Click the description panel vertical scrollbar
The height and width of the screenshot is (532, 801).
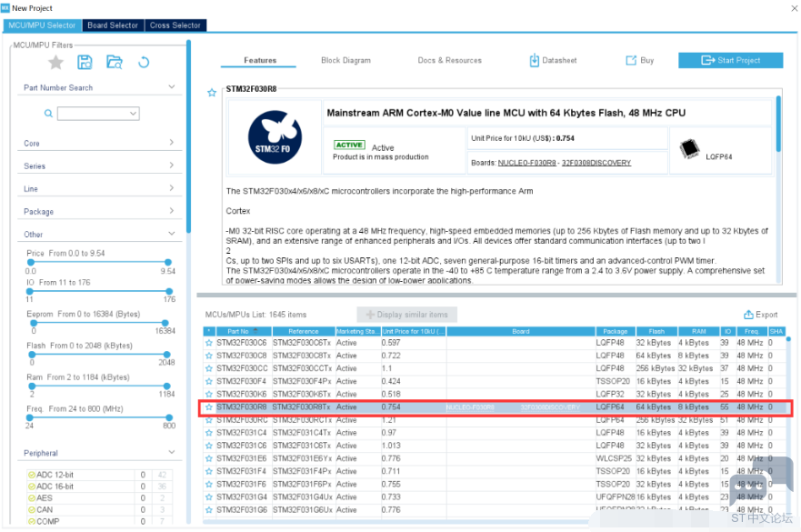click(x=778, y=125)
